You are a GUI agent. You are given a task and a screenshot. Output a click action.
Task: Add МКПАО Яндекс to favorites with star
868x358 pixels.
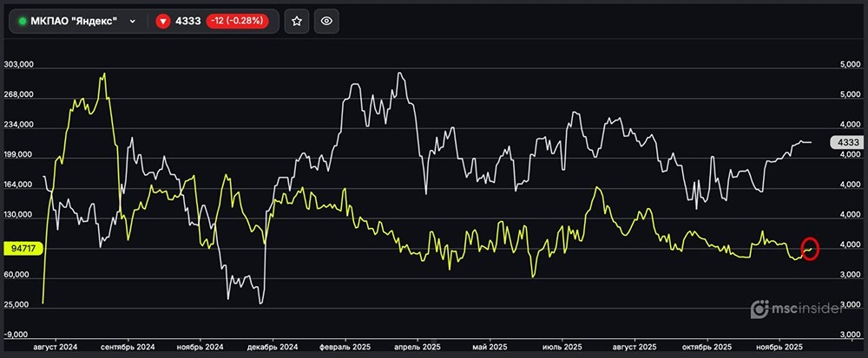point(296,21)
